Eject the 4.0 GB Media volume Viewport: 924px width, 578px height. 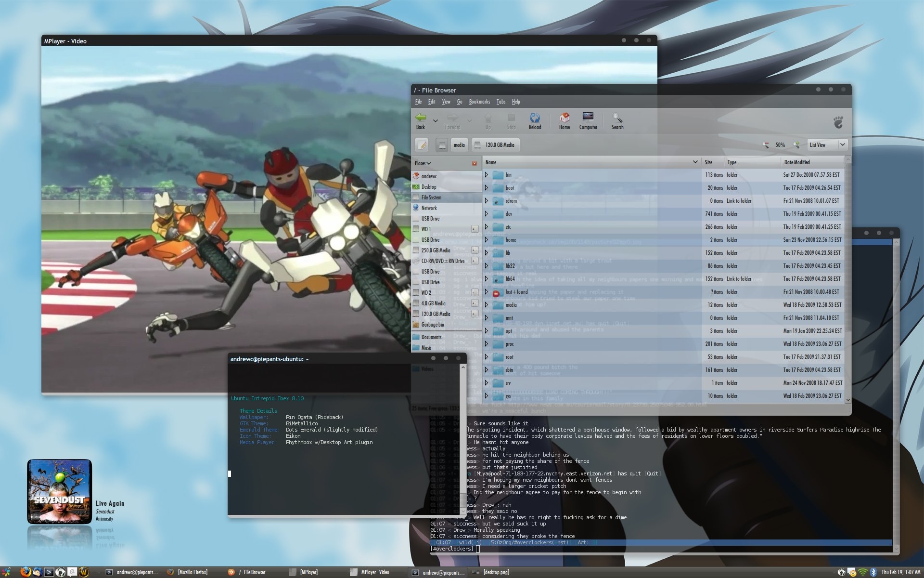point(475,303)
